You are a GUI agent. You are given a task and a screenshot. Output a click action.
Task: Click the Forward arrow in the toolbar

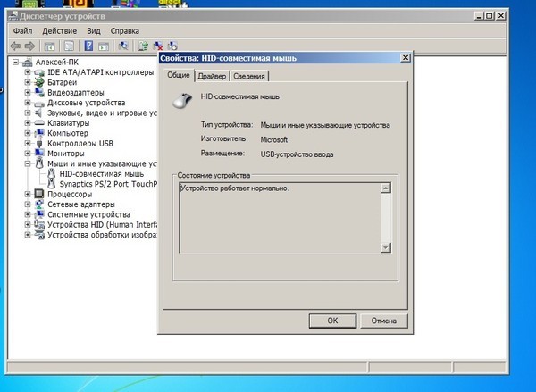point(30,46)
